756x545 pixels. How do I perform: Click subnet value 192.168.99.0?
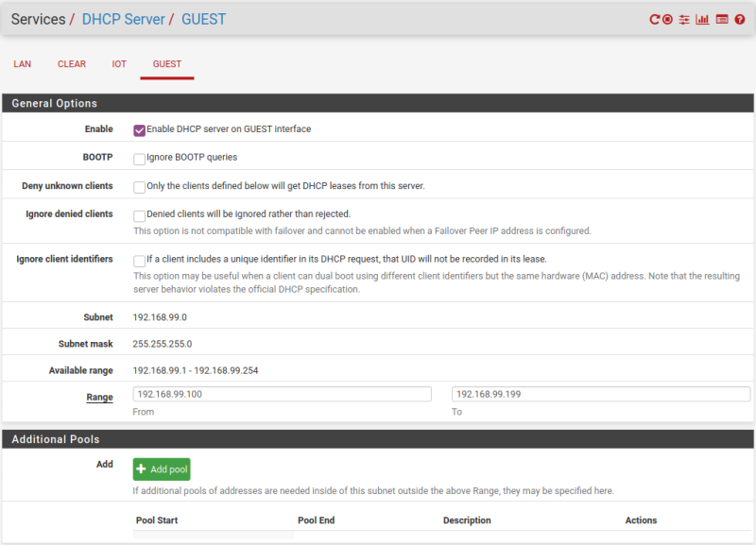point(160,317)
